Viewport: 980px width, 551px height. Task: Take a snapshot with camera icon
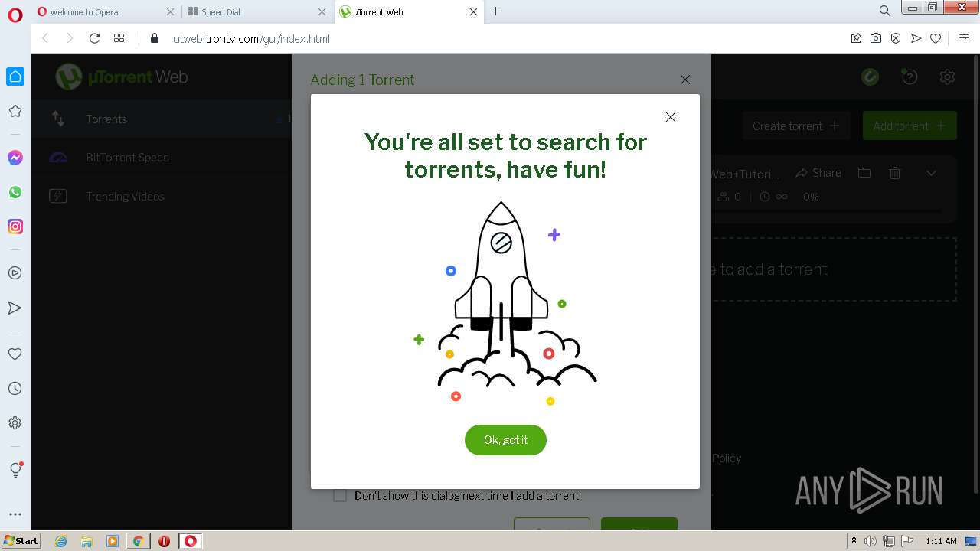tap(876, 38)
